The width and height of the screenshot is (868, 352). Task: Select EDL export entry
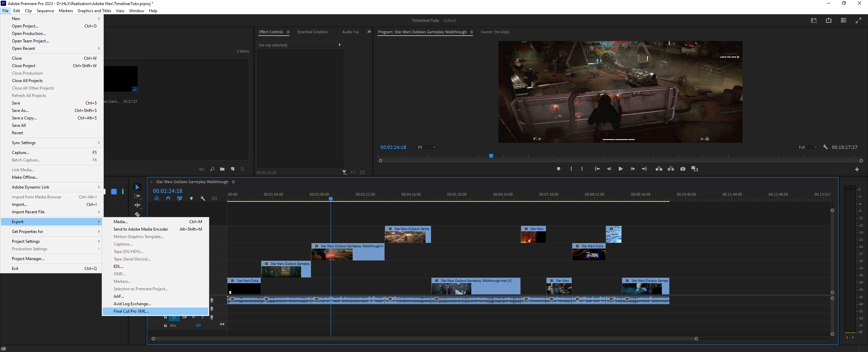155,267
